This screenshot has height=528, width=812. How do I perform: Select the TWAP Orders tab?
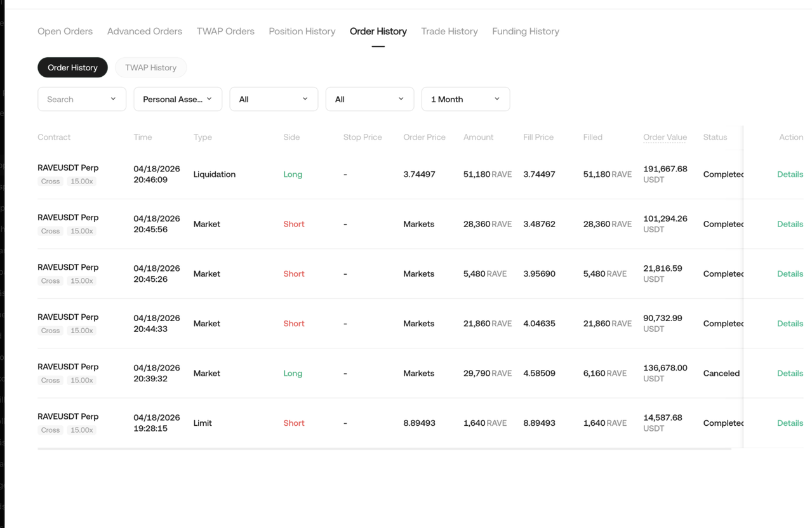(225, 31)
